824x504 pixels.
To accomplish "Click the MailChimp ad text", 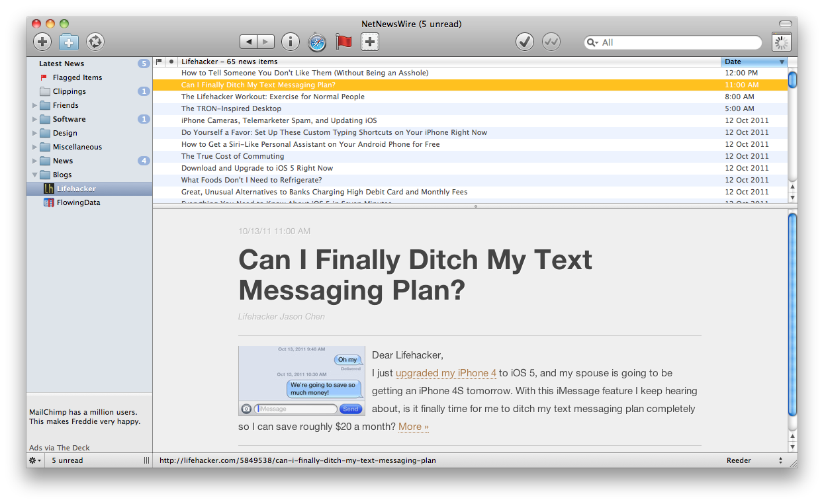I will (85, 417).
